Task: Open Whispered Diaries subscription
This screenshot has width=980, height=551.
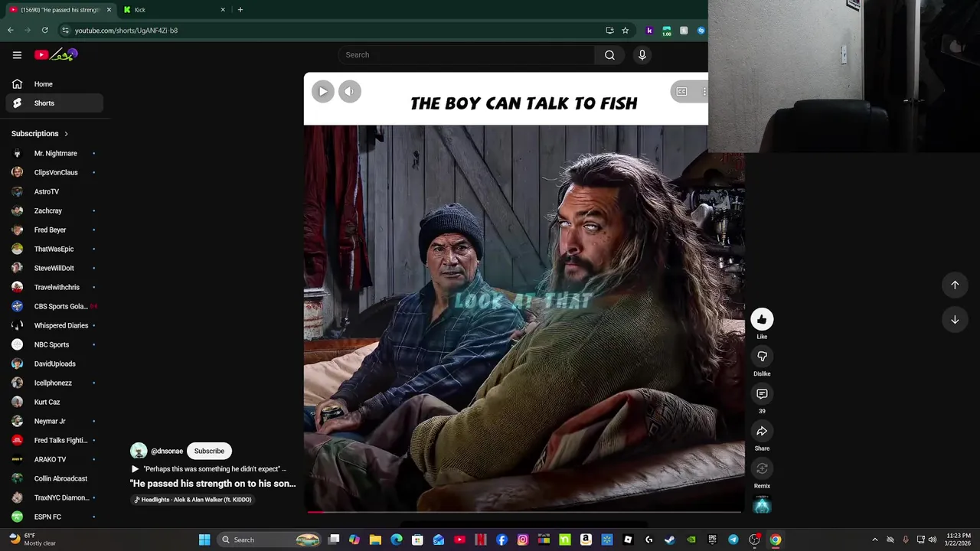Action: point(54,325)
